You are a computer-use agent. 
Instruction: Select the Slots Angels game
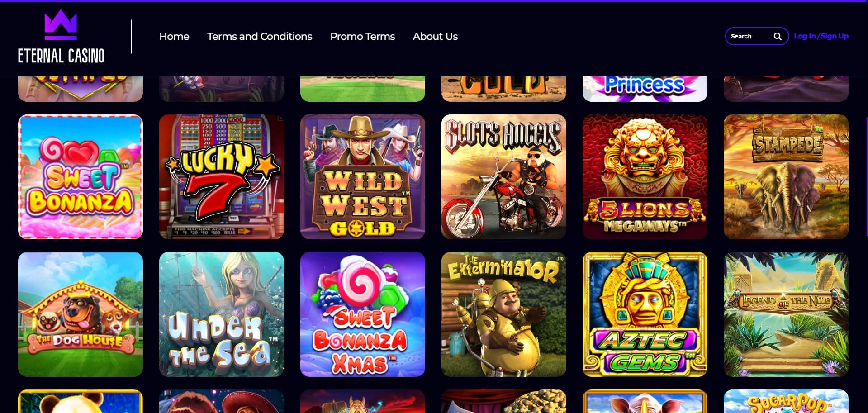504,177
